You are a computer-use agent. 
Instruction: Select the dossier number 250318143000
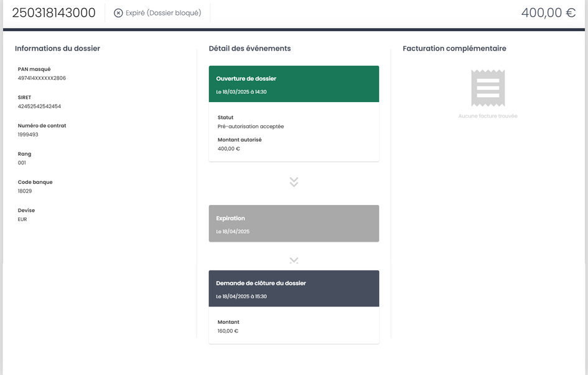pos(54,12)
